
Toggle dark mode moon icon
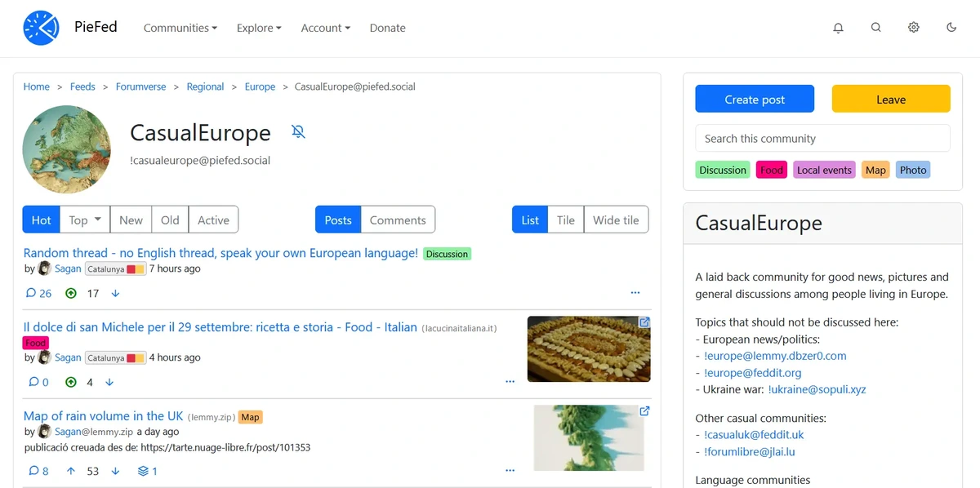[951, 28]
